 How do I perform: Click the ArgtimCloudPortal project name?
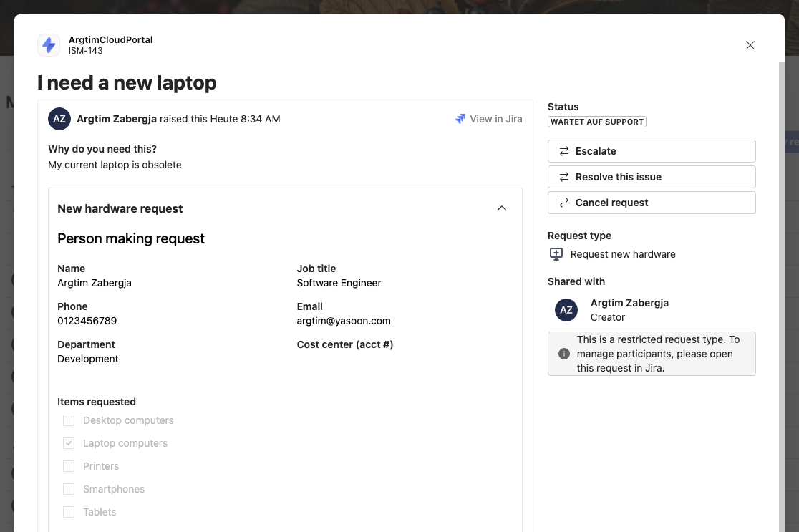point(110,40)
